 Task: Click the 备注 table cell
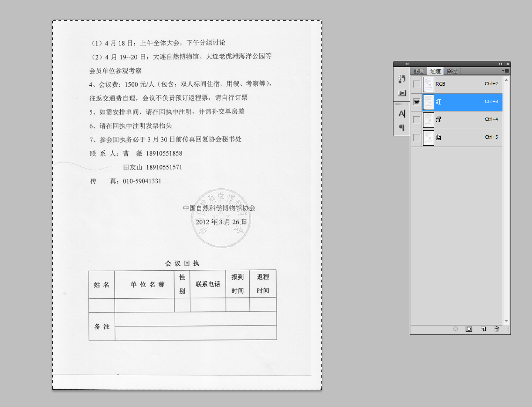(102, 326)
